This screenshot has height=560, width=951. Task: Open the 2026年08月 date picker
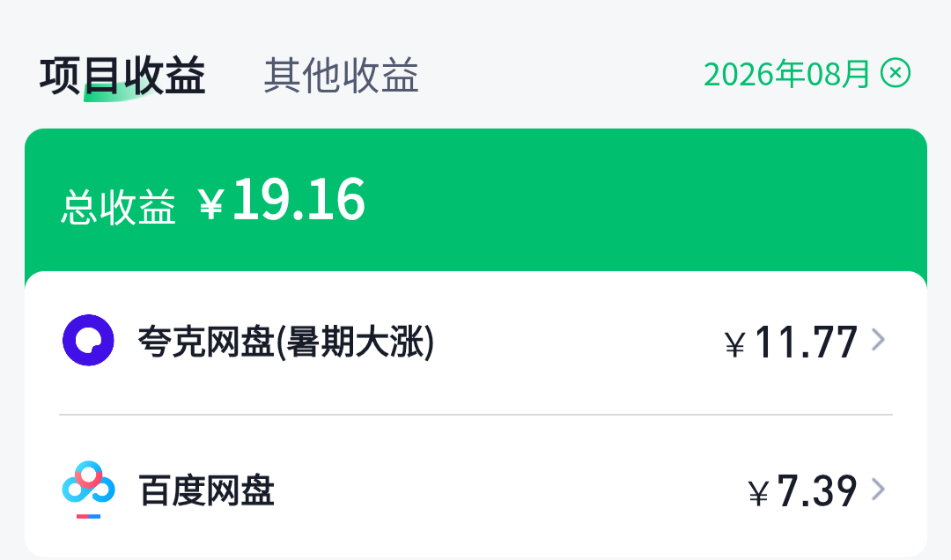tap(786, 74)
